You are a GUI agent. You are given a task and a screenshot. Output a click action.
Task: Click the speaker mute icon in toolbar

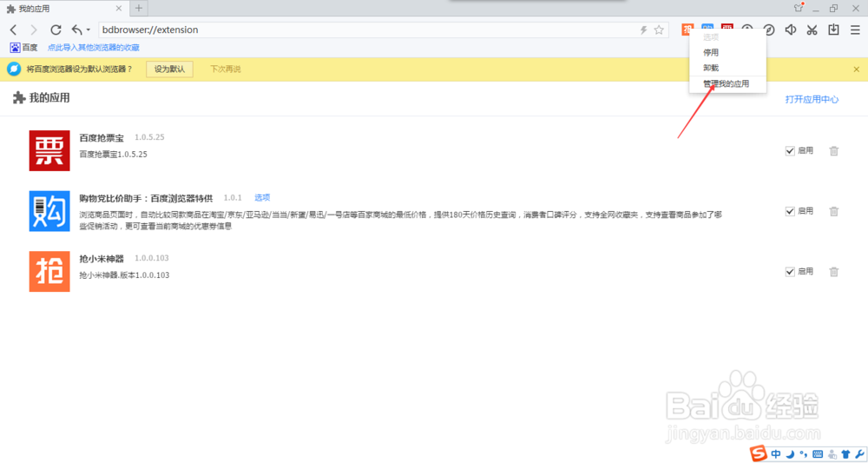point(791,30)
